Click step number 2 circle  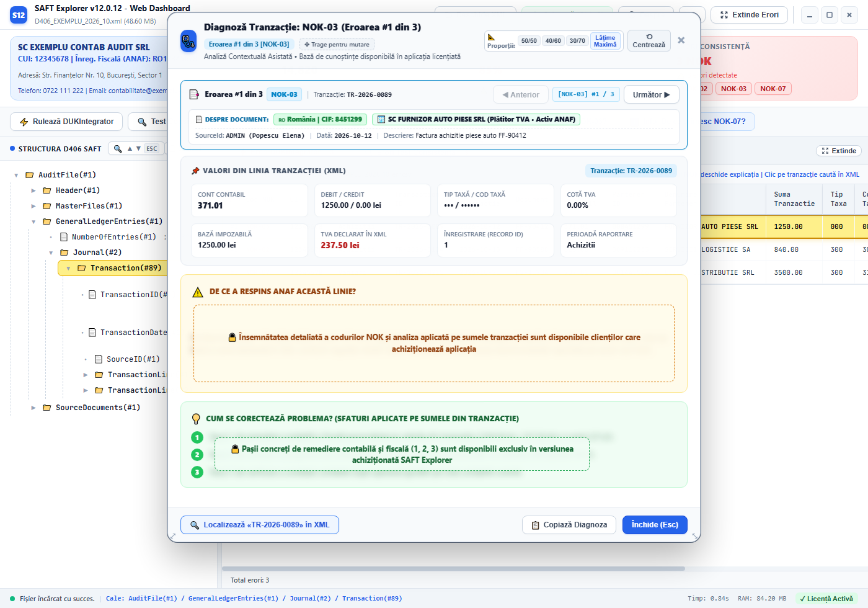pyautogui.click(x=197, y=455)
